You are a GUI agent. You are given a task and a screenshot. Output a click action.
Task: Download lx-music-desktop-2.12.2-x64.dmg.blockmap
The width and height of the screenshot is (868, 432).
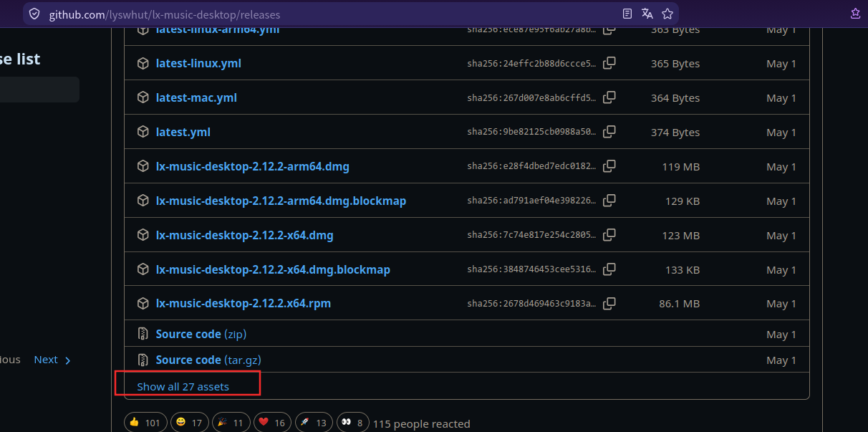click(x=273, y=269)
